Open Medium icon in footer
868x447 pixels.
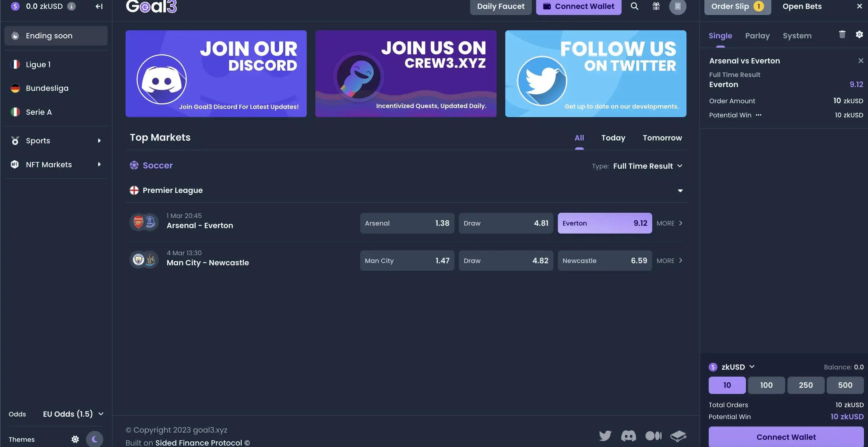653,435
